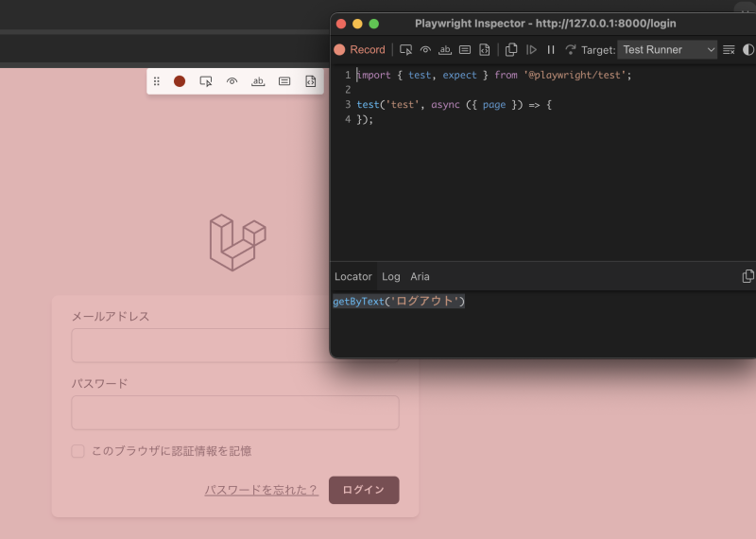Click Assert value icon in Inspector toolbar
This screenshot has width=756, height=539.
[x=465, y=50]
